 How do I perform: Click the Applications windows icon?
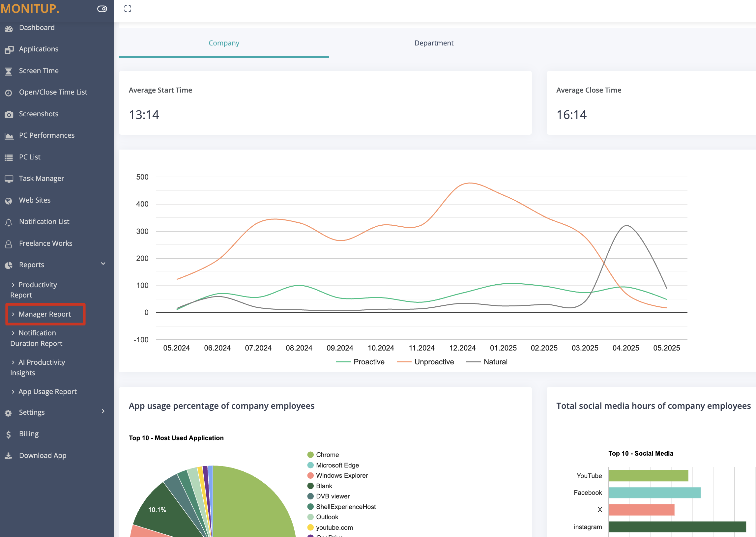[x=9, y=50]
